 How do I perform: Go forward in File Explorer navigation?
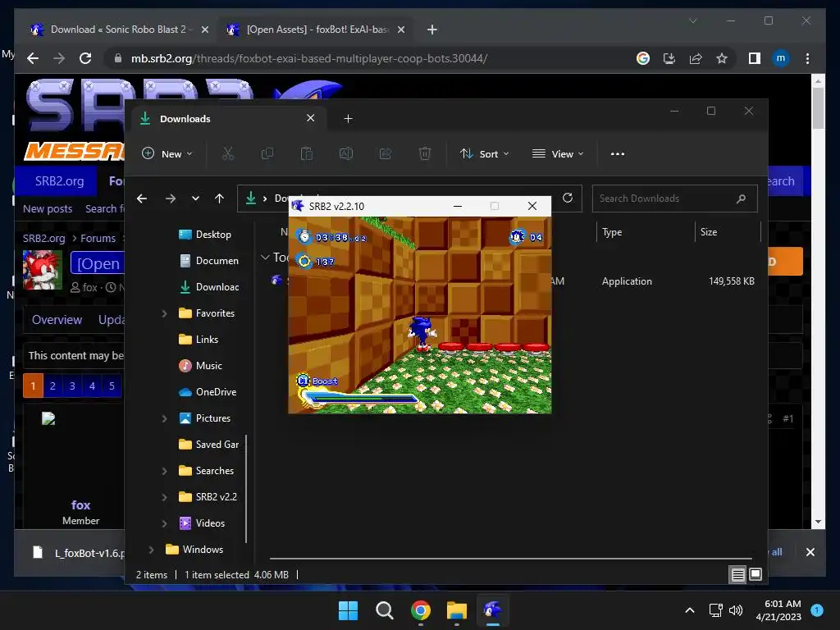pos(171,199)
